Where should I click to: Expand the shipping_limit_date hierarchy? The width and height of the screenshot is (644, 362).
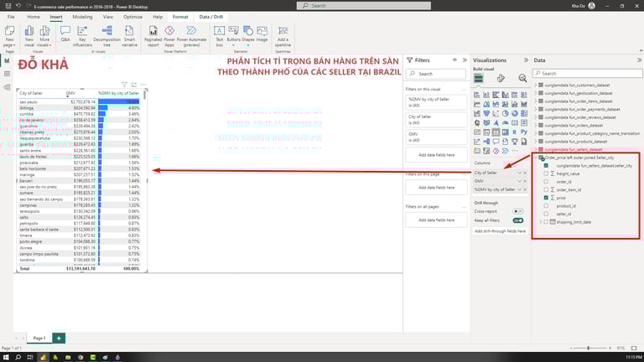pos(541,221)
